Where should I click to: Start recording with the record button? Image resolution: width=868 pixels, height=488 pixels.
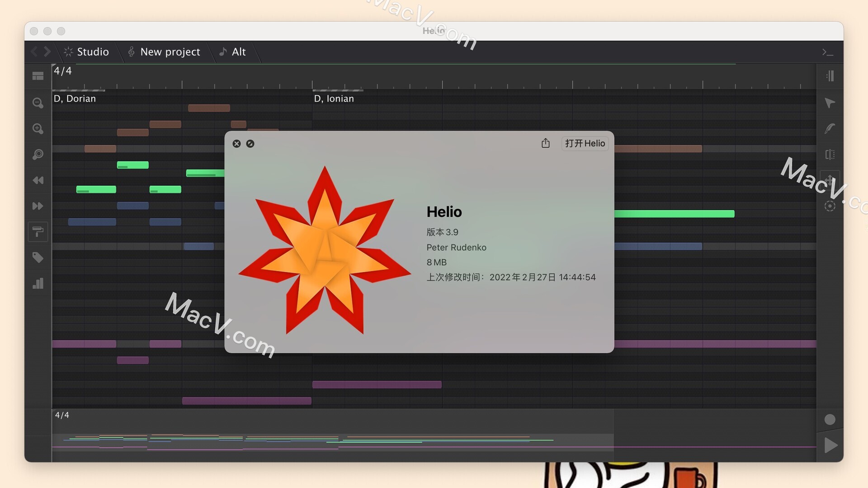(830, 419)
